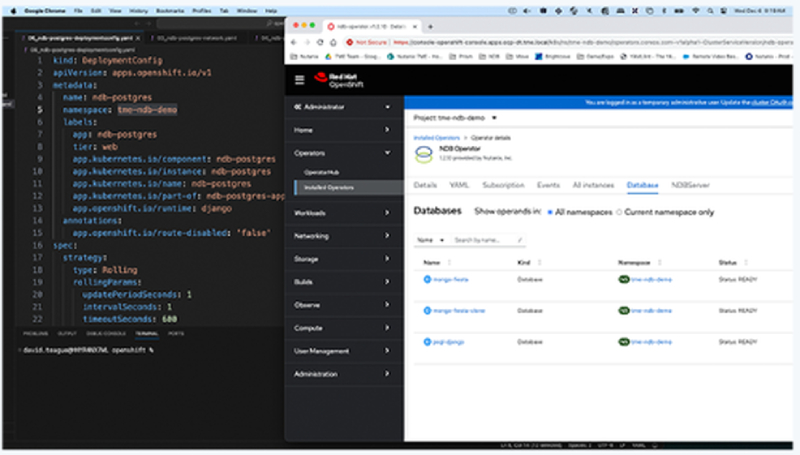Click the Wi-Fi menu bar icon
Viewport: 800px width, 455px height.
[695, 11]
